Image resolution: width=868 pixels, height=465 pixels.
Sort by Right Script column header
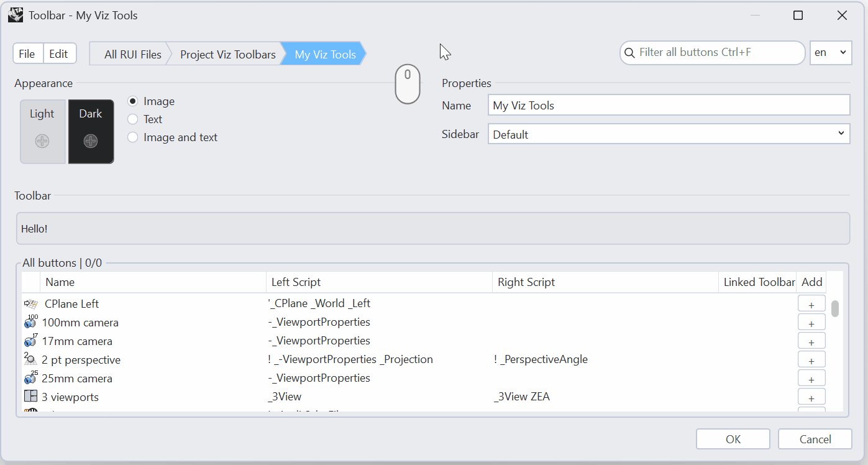click(x=605, y=282)
